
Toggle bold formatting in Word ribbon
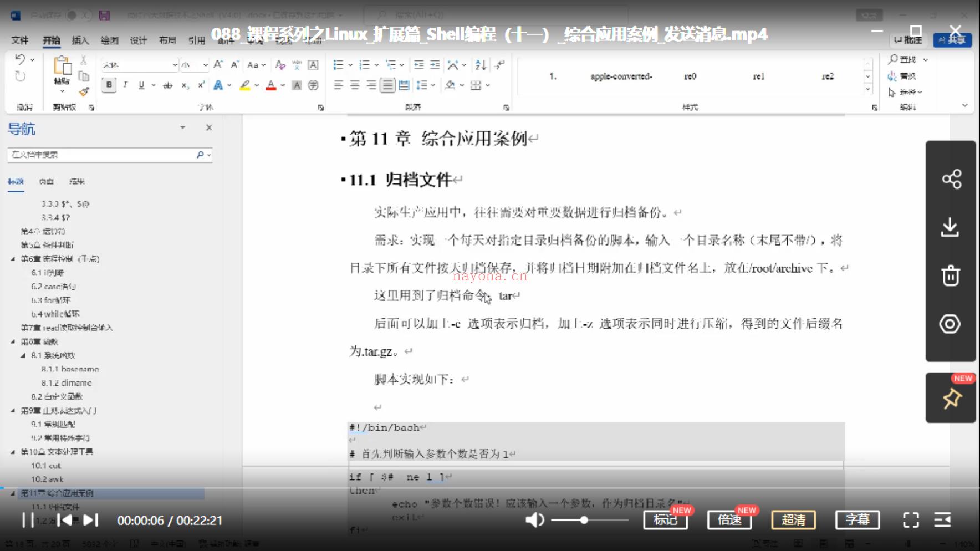(x=109, y=85)
